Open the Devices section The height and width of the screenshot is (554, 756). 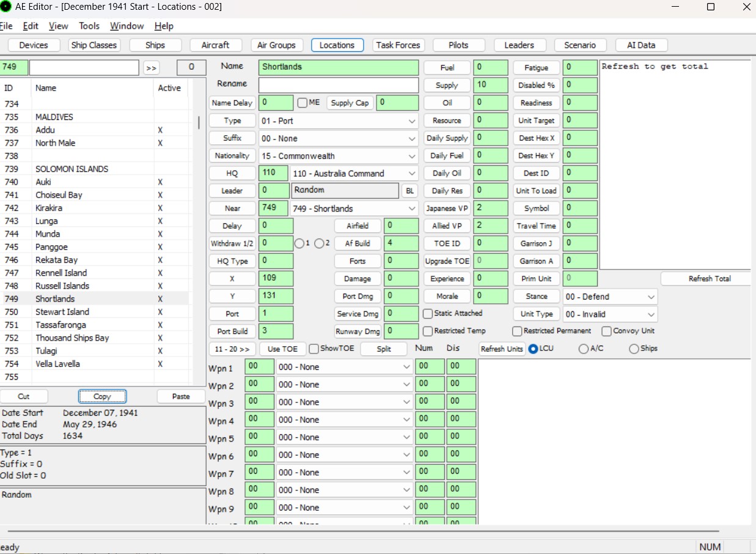coord(34,45)
